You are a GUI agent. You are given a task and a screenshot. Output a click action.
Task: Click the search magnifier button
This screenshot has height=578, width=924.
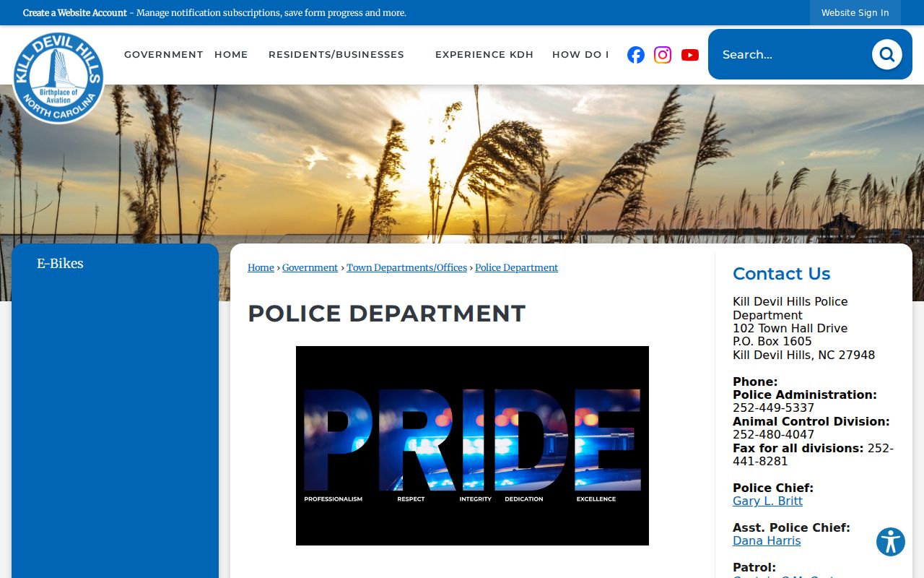[886, 54]
